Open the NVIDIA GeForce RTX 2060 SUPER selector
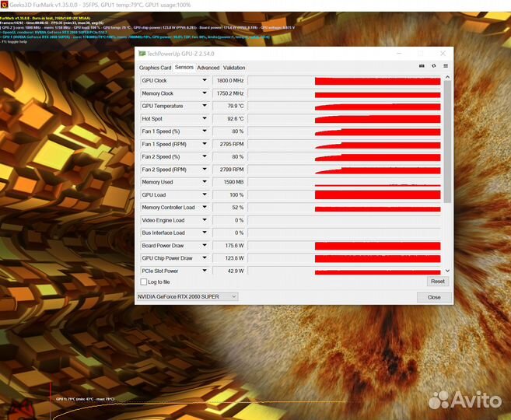 point(187,296)
